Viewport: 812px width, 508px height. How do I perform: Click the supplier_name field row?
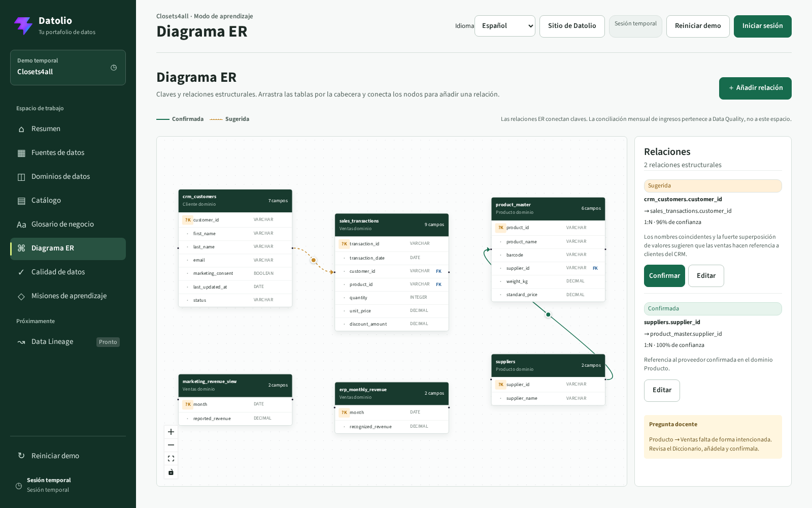pos(548,398)
